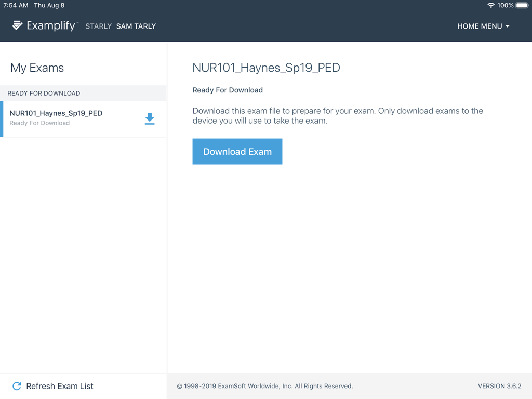Click the battery indicator in the status bar

521,5
